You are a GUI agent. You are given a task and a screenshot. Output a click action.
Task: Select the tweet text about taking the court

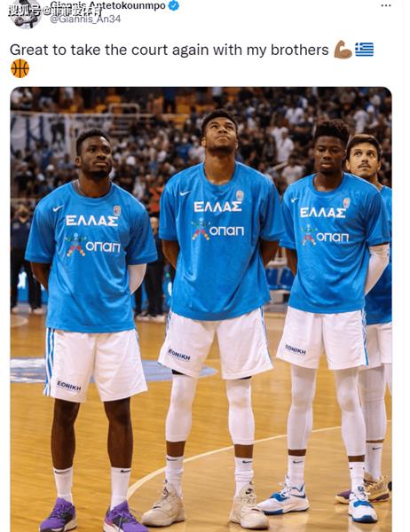(x=170, y=50)
